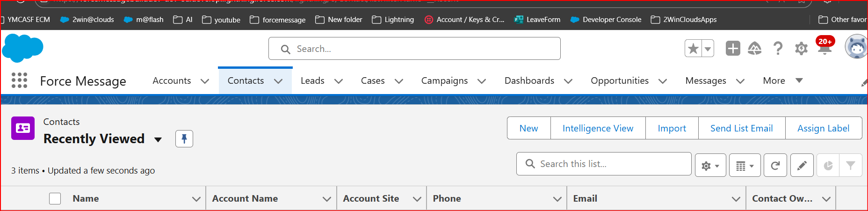This screenshot has height=211, width=868.
Task: Click the Send List Email button
Action: pyautogui.click(x=741, y=128)
